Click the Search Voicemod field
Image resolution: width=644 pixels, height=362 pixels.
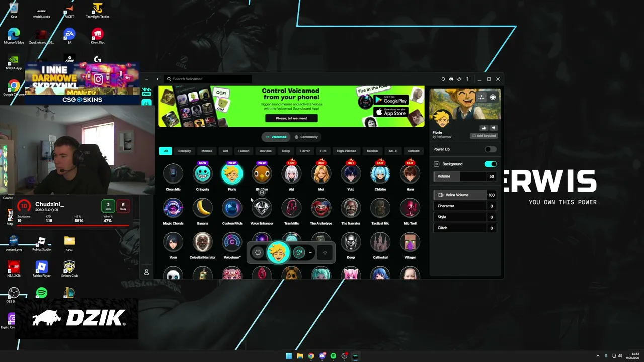pyautogui.click(x=209, y=79)
